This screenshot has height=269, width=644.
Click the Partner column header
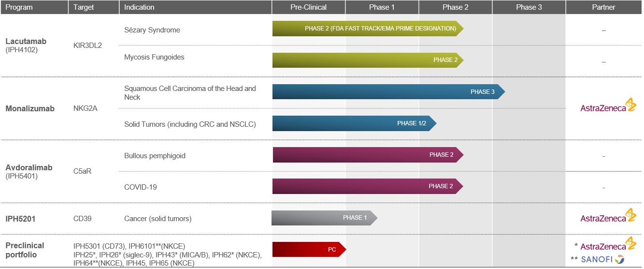click(603, 7)
